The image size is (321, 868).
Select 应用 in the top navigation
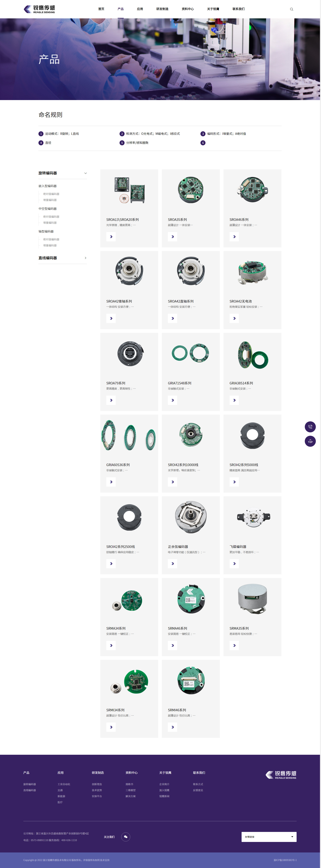140,9
